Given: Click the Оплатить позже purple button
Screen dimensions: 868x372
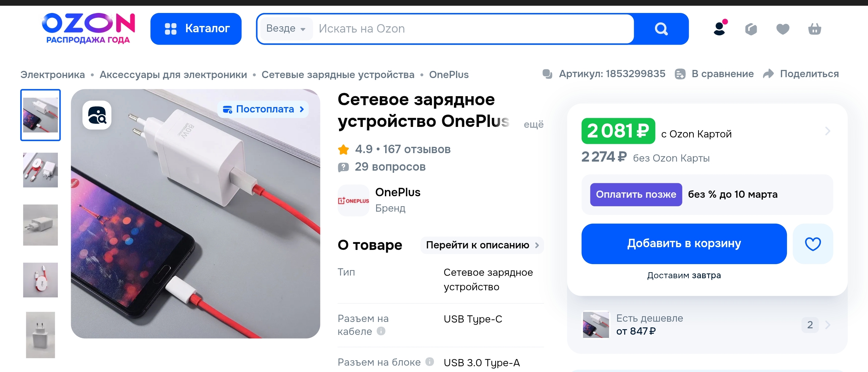Looking at the screenshot, I should pos(636,194).
